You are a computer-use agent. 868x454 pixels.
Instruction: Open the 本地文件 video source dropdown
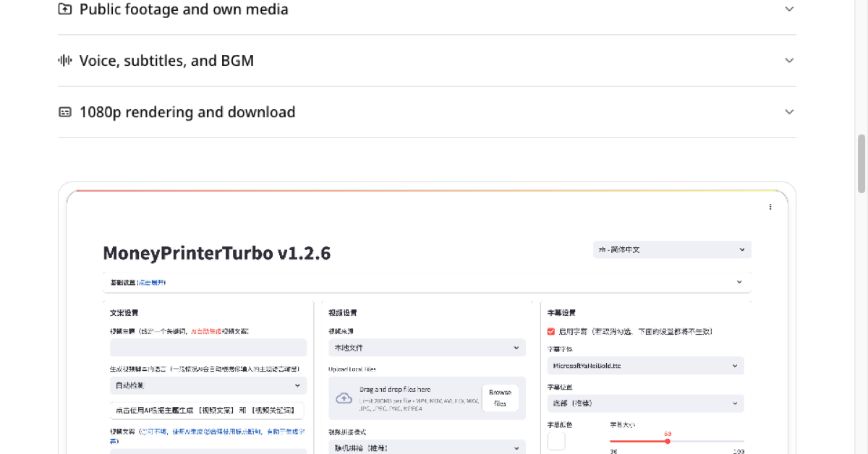tap(427, 348)
